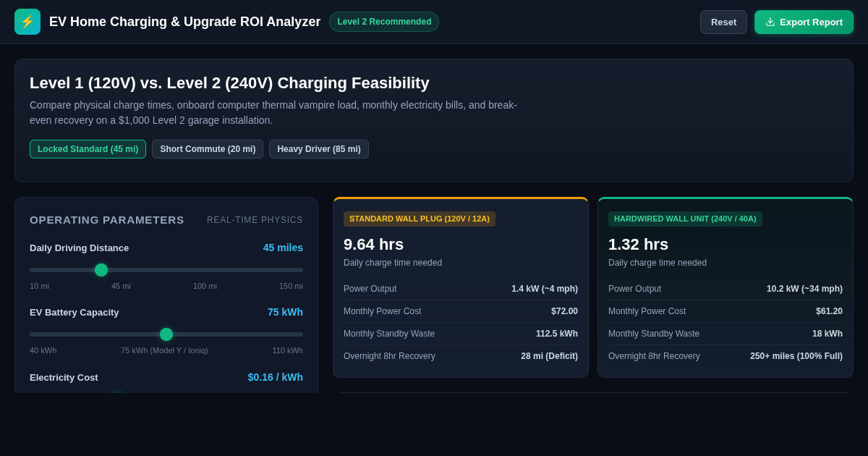The width and height of the screenshot is (868, 456).
Task: Click the Operating Parameters heading
Action: tap(107, 219)
